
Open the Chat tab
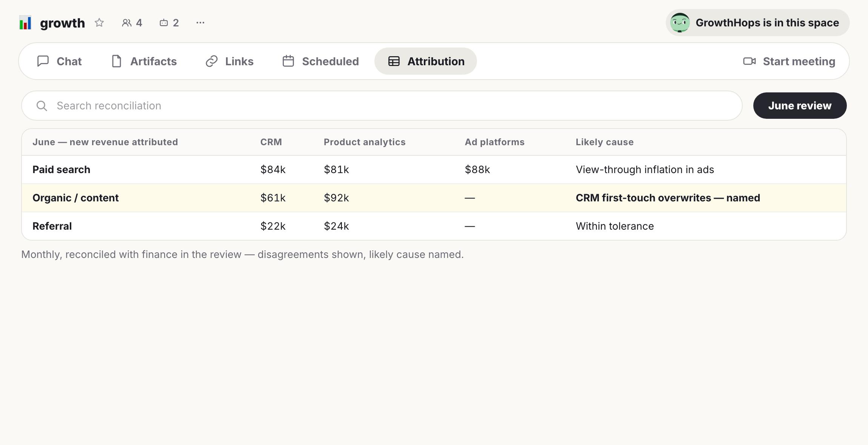point(59,61)
